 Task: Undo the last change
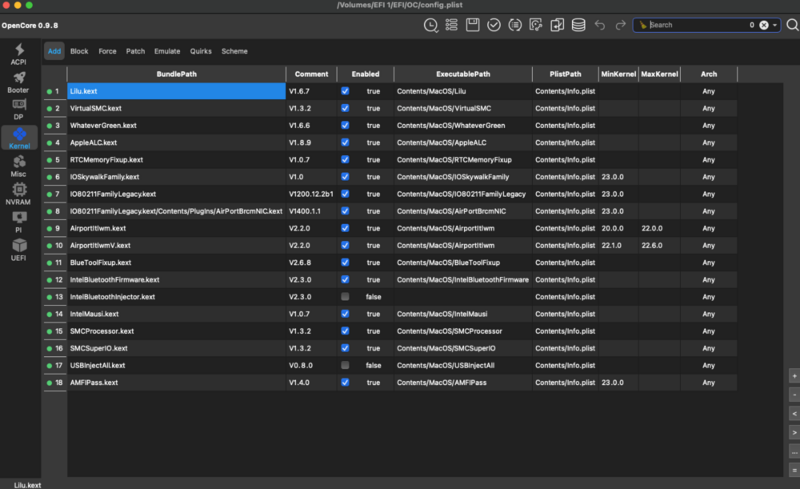coord(599,25)
